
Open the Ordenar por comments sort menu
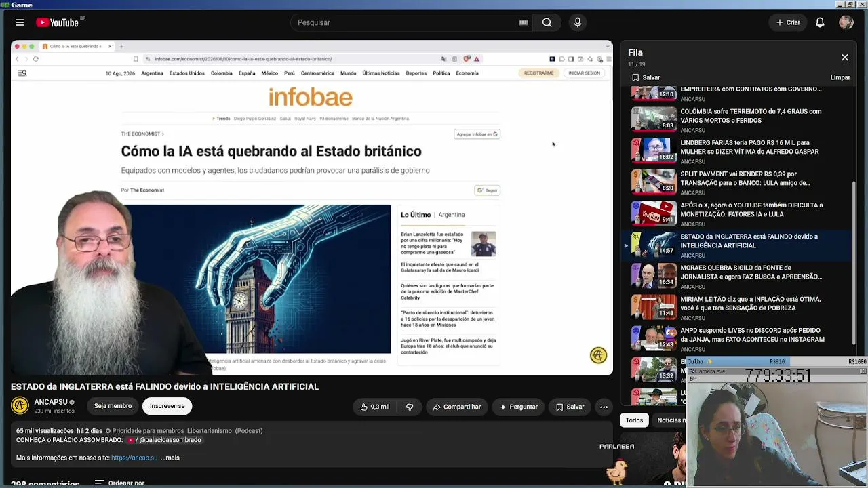119,483
